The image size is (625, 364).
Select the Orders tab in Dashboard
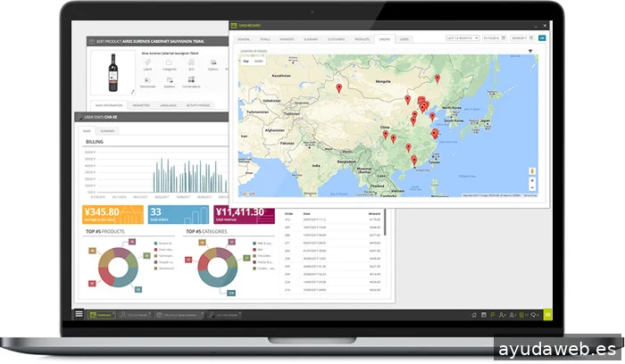385,39
